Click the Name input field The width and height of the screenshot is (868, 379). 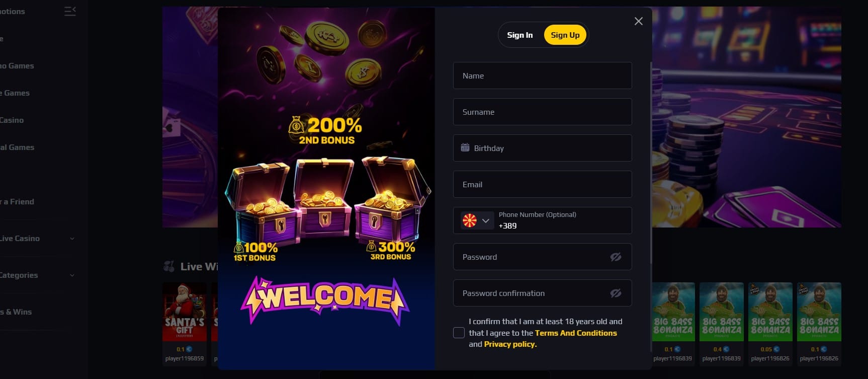tap(542, 75)
